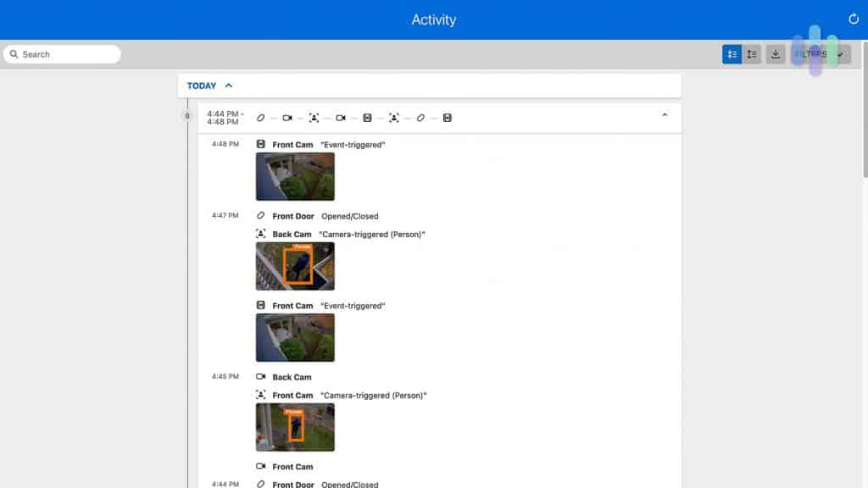Open the Filters dropdown

click(810, 54)
